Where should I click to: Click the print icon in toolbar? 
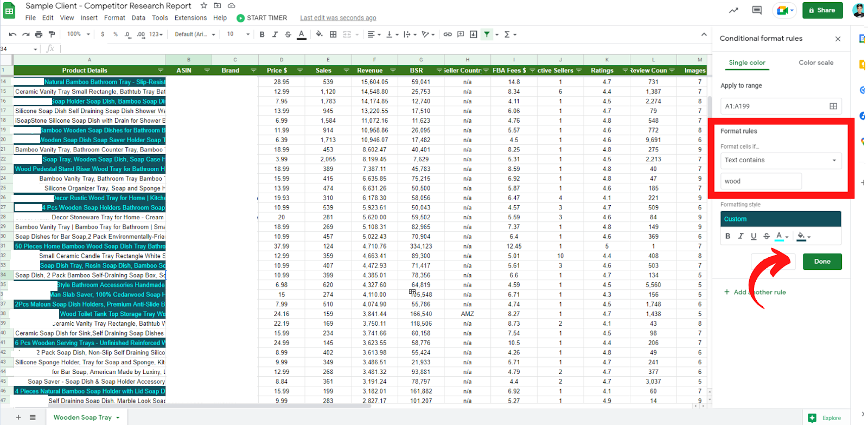39,34
